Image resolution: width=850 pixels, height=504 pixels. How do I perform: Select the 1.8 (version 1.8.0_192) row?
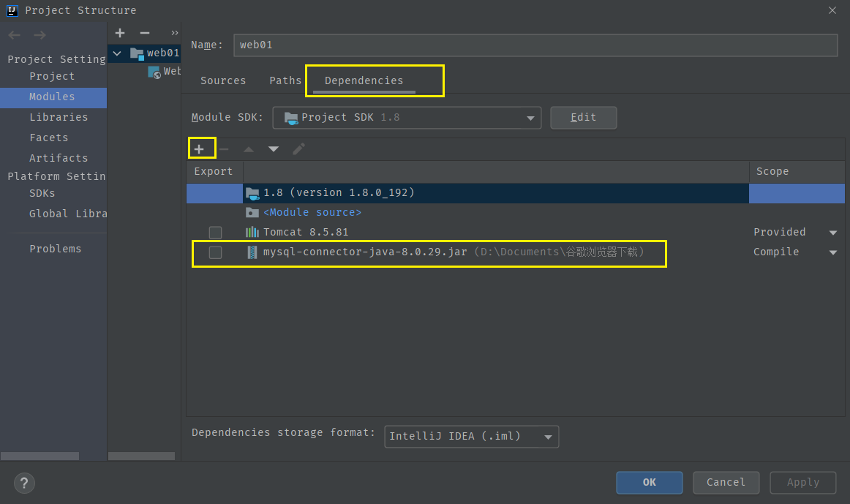coord(516,193)
